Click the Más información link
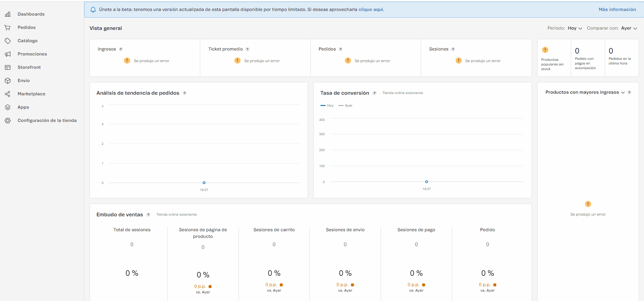The image size is (644, 301). pyautogui.click(x=617, y=10)
